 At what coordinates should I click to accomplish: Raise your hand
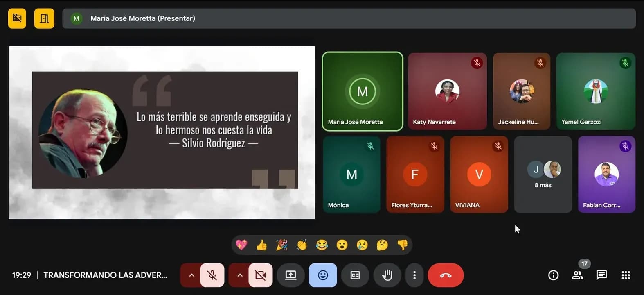point(387,275)
